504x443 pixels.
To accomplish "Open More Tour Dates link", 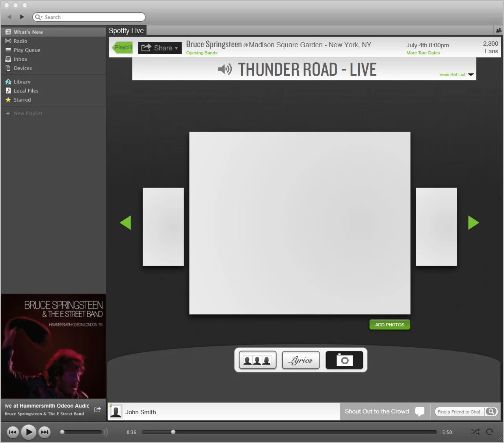I will click(423, 53).
